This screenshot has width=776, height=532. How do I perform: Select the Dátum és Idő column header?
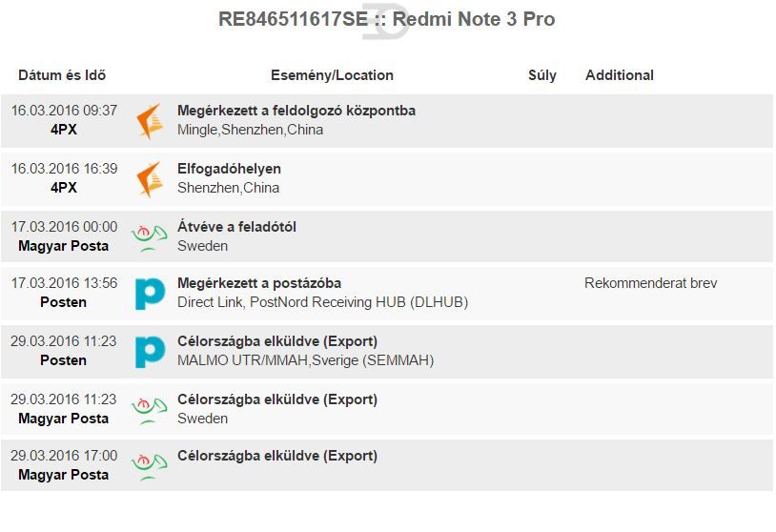coord(62,75)
